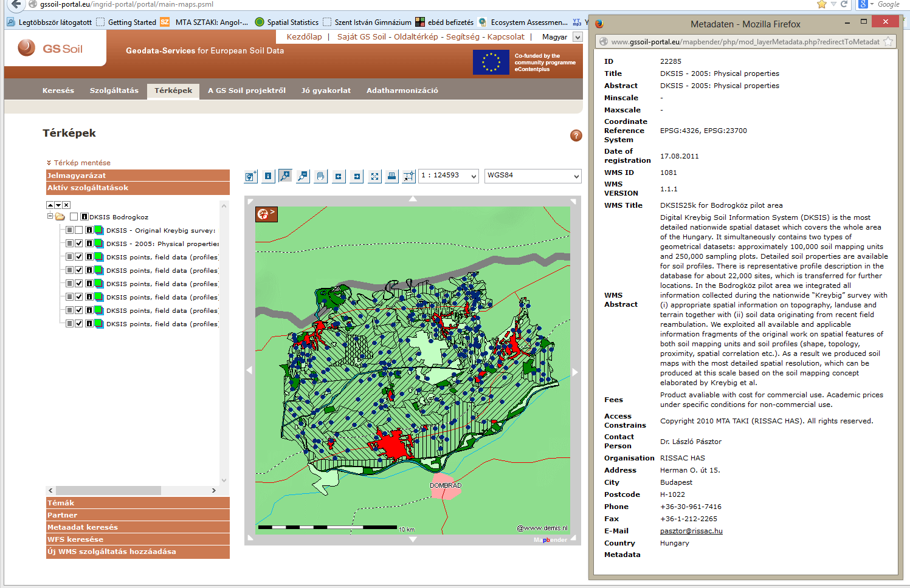This screenshot has height=588, width=910.
Task: Activate the coordinate crosshair tool
Action: pos(409,176)
